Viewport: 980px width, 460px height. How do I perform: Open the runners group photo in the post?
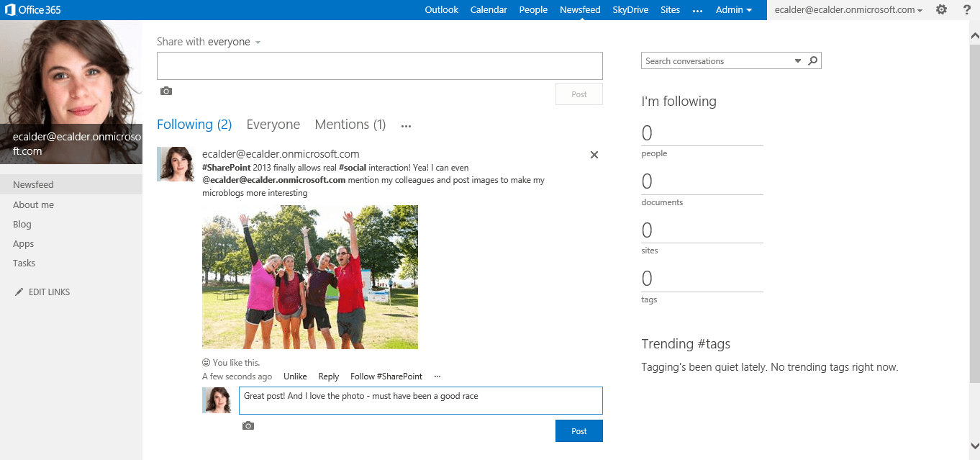click(310, 277)
